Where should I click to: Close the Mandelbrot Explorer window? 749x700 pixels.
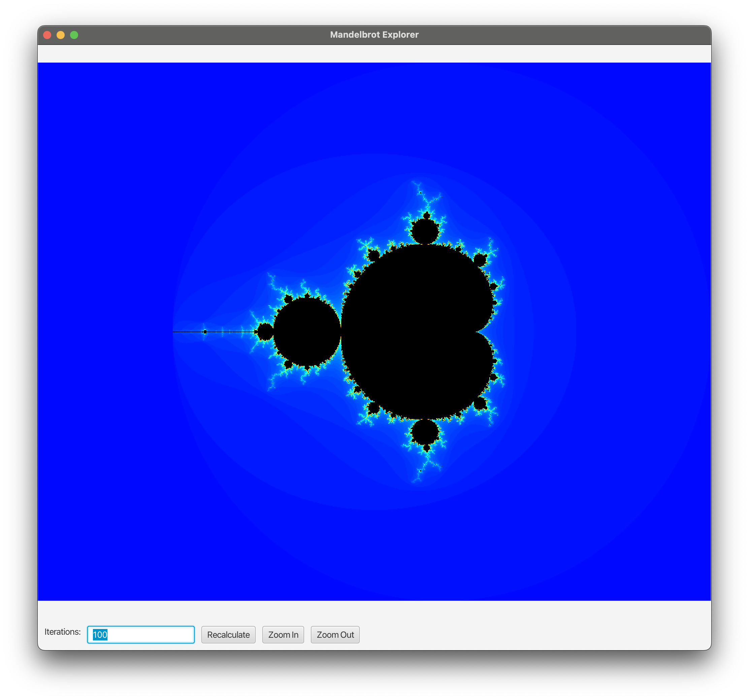coord(47,35)
